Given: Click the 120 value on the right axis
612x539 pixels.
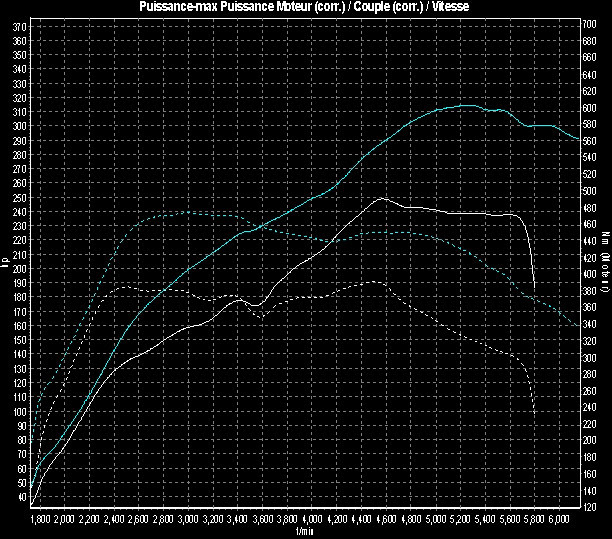Looking at the screenshot, I should pyautogui.click(x=593, y=508).
